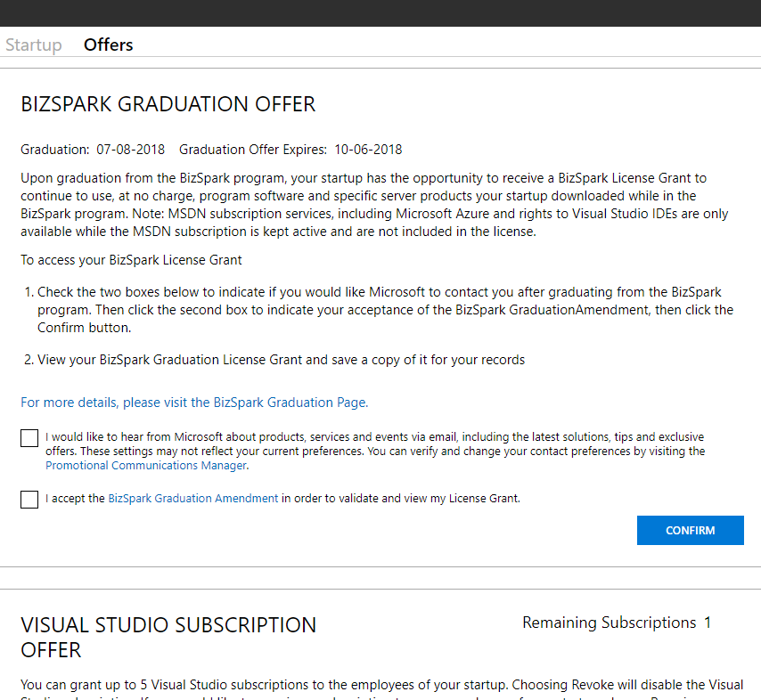
Task: Click the 'Check the two boxes below' step
Action: coord(385,310)
